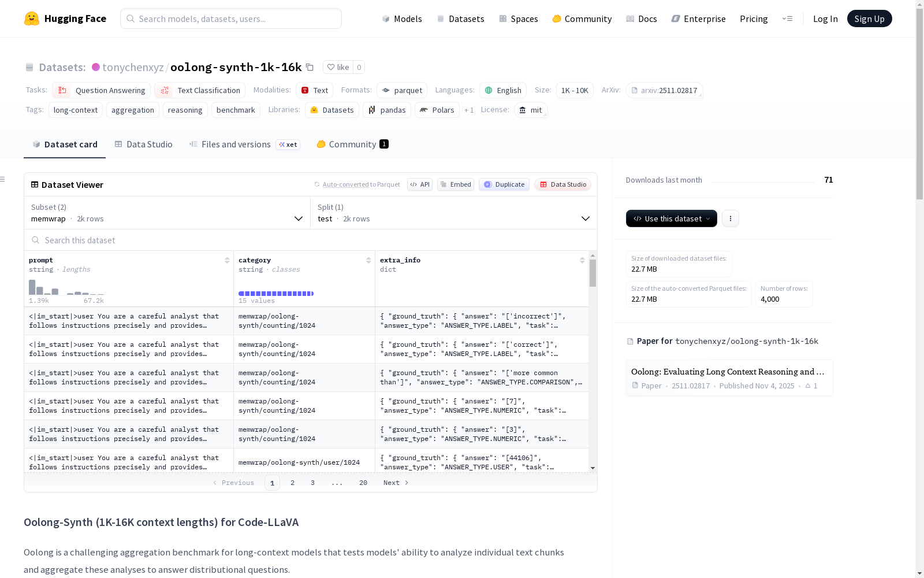Viewport: 924px width, 578px height.
Task: Select the parquet format tag
Action: (x=402, y=90)
